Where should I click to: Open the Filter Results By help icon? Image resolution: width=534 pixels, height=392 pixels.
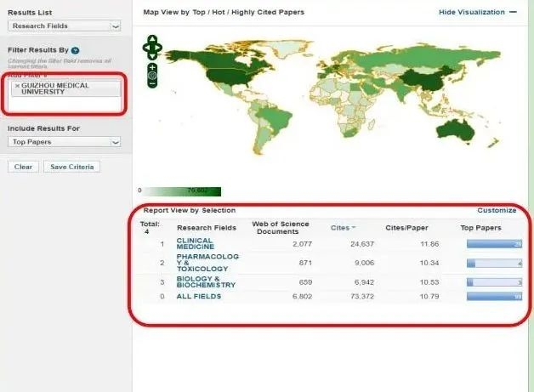76,51
